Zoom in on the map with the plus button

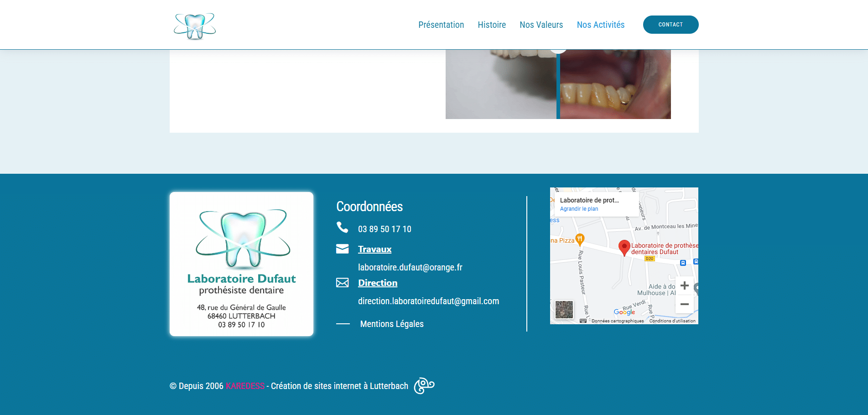pos(684,286)
